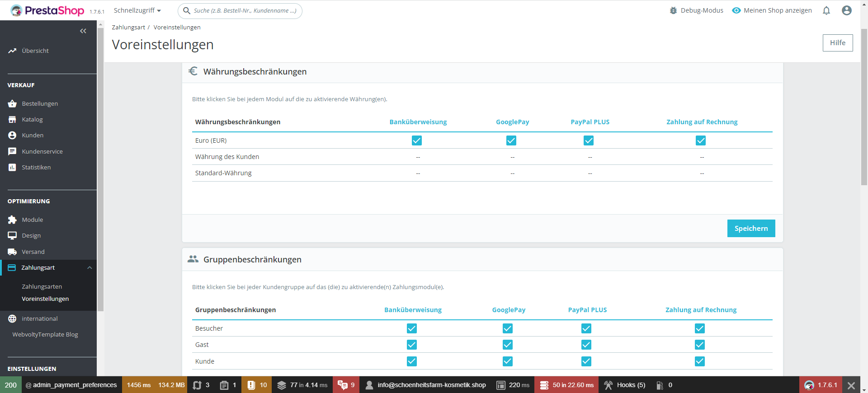Open Hooks (5) in debug toolbar
Viewport: 868px width, 393px height.
click(x=624, y=385)
